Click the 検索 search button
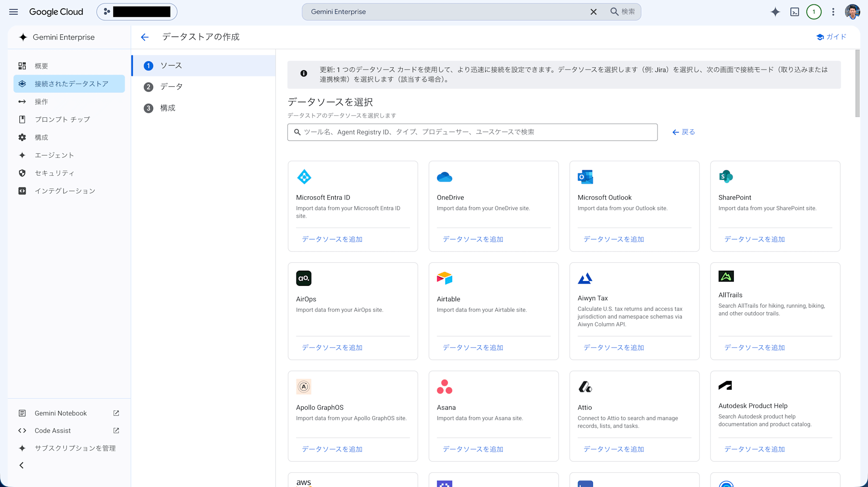Screen dimensions: 868x487 pyautogui.click(x=623, y=12)
